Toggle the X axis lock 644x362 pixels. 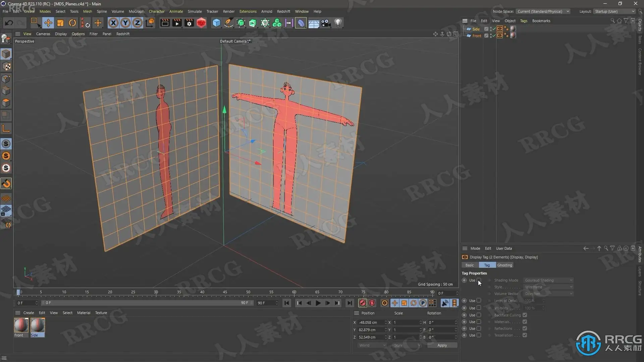(113, 23)
